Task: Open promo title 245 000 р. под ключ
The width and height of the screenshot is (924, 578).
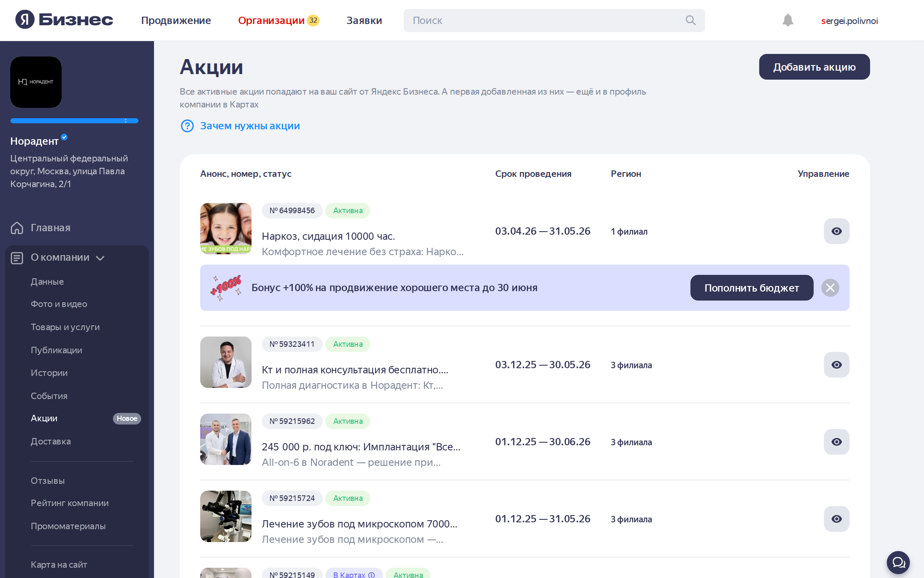Action: [361, 447]
